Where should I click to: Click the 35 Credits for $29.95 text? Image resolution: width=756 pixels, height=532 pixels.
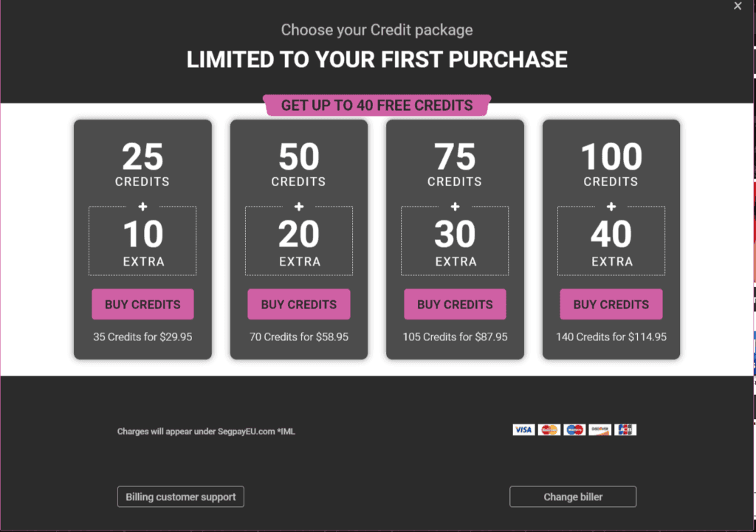click(142, 337)
